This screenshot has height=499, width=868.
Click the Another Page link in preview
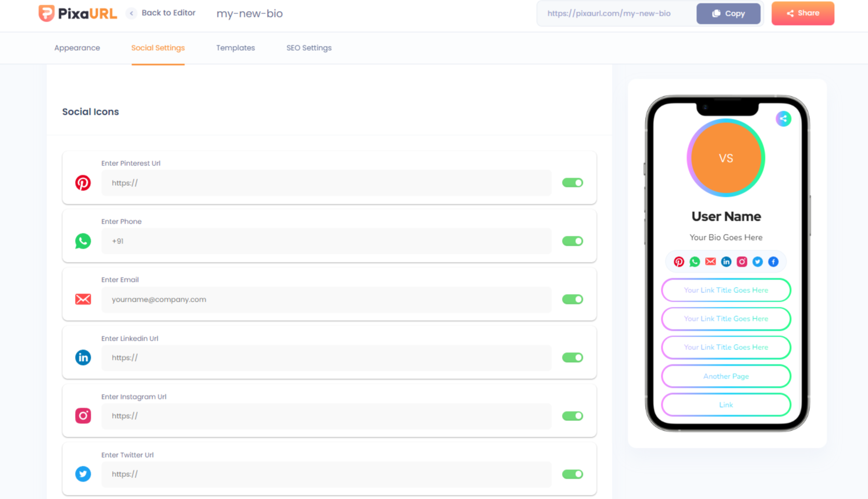point(725,376)
